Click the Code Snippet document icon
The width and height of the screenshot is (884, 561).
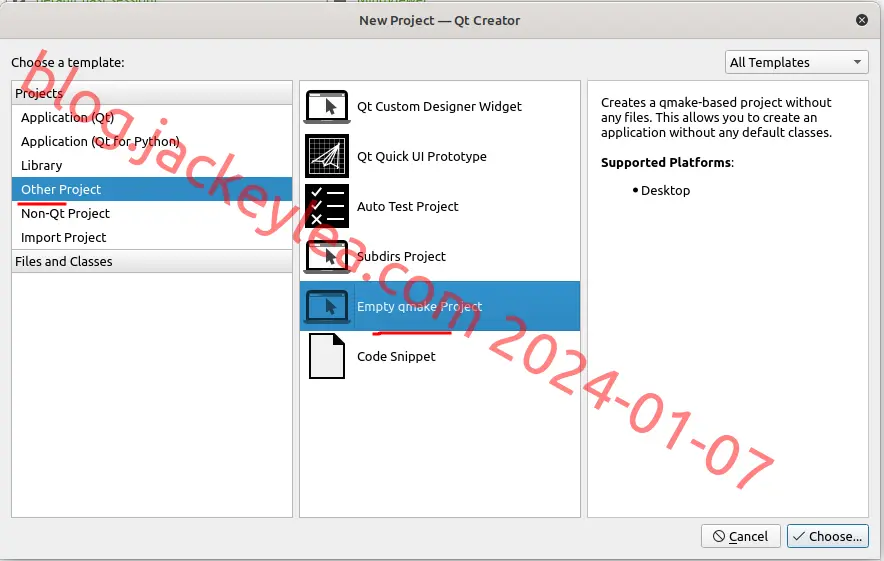point(327,356)
